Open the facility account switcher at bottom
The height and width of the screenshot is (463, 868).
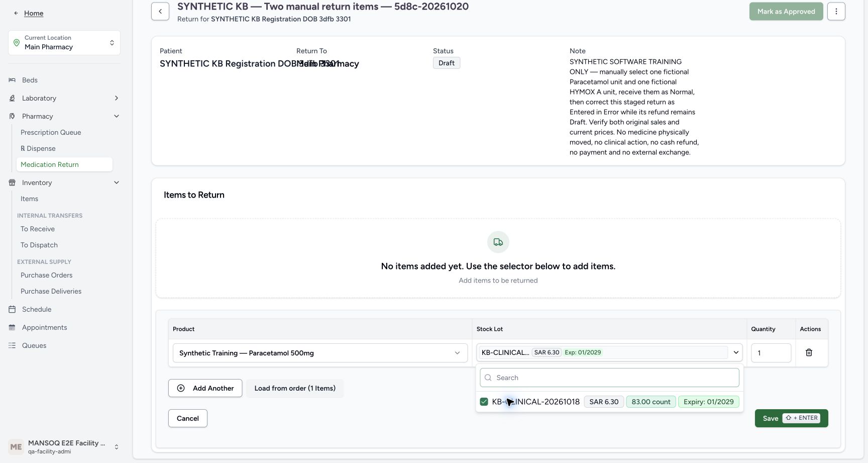point(64,447)
